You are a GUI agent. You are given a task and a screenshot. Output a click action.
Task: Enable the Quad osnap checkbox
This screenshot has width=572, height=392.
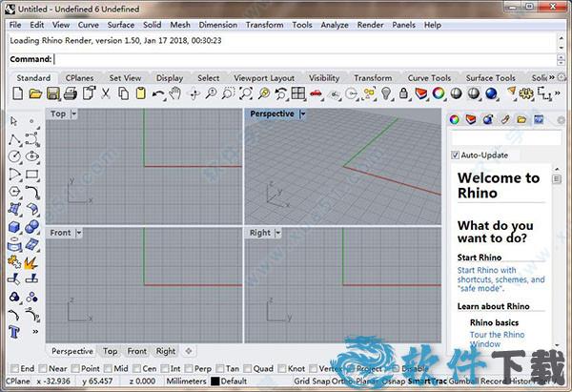tap(248, 369)
